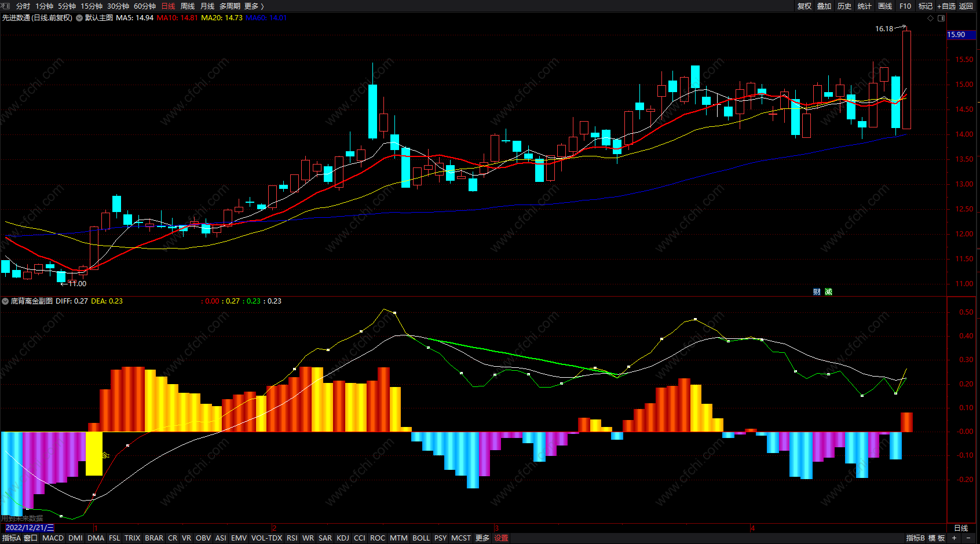
Task: Expand the 更多 periods menu at top
Action: point(254,6)
